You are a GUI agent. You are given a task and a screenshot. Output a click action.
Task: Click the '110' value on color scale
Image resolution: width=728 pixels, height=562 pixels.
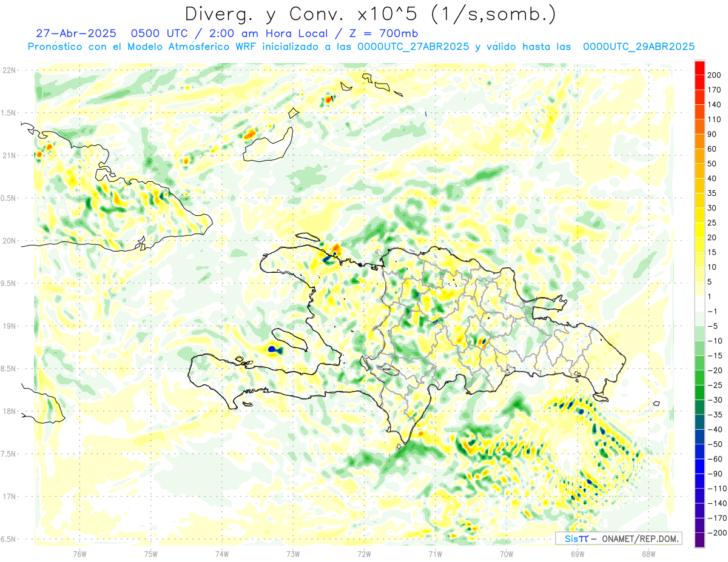point(715,119)
